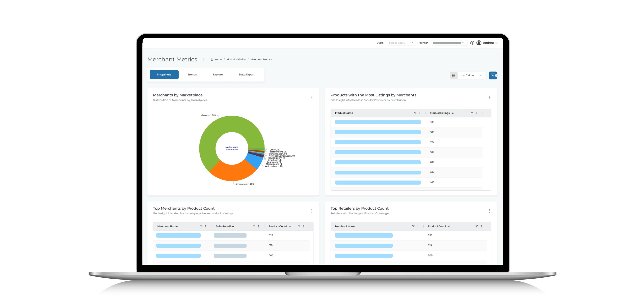Click the filter icon on Merchant Name column
This screenshot has height=302, width=644.
pyautogui.click(x=201, y=226)
